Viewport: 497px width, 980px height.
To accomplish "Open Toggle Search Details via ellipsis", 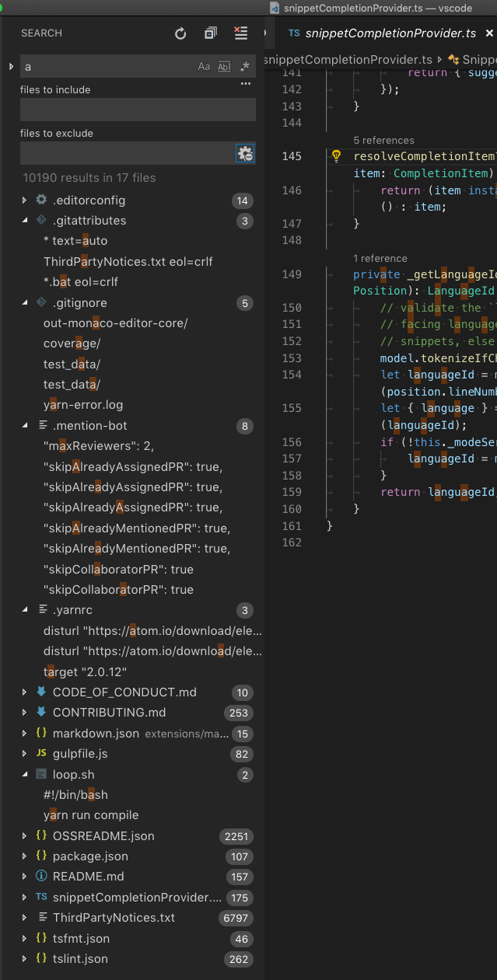I will 245,83.
